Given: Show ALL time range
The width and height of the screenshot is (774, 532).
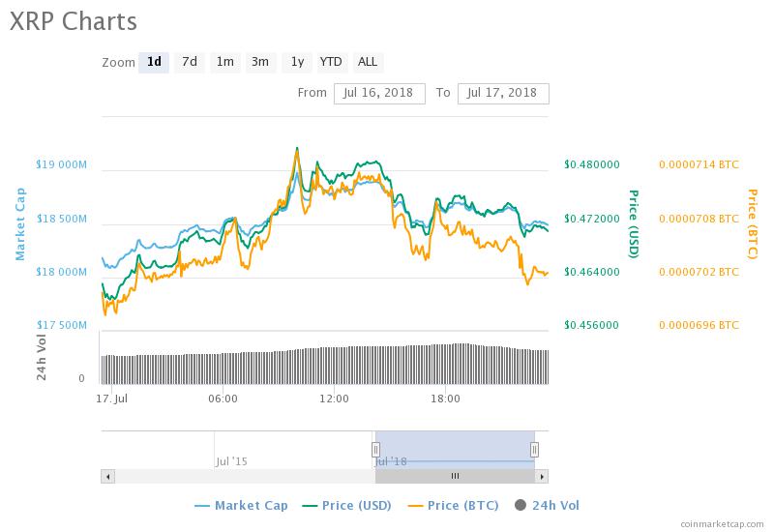Looking at the screenshot, I should pyautogui.click(x=368, y=62).
